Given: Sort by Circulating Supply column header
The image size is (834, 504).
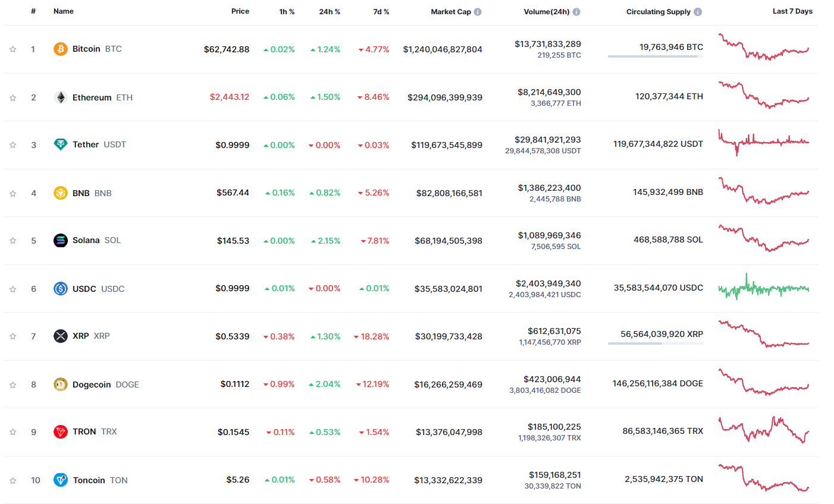Looking at the screenshot, I should tap(659, 12).
